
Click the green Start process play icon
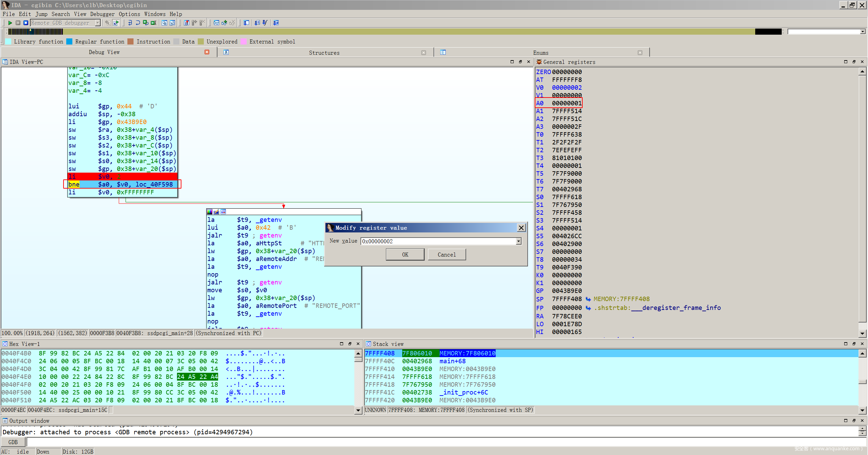10,23
